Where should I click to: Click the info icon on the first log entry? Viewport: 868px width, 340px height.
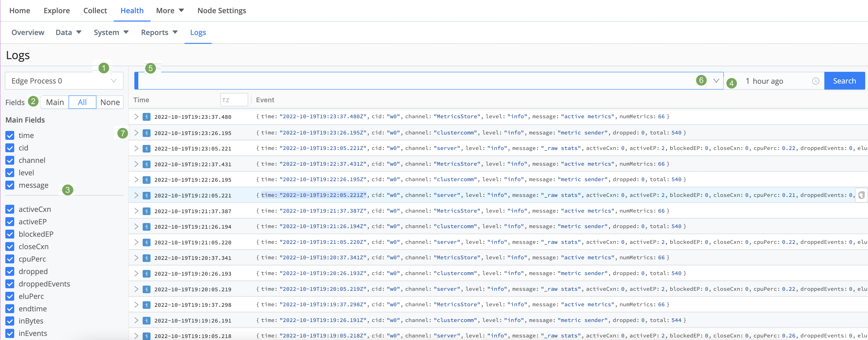point(146,117)
